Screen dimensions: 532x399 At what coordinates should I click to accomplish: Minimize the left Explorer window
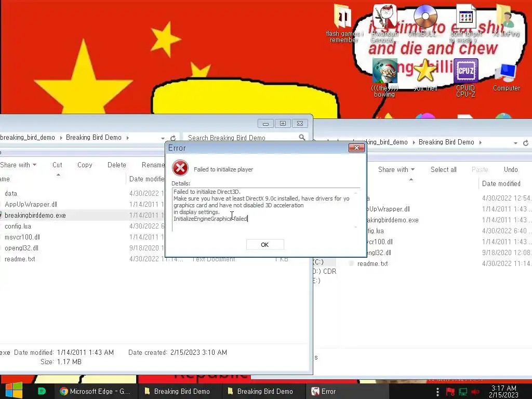[265, 124]
